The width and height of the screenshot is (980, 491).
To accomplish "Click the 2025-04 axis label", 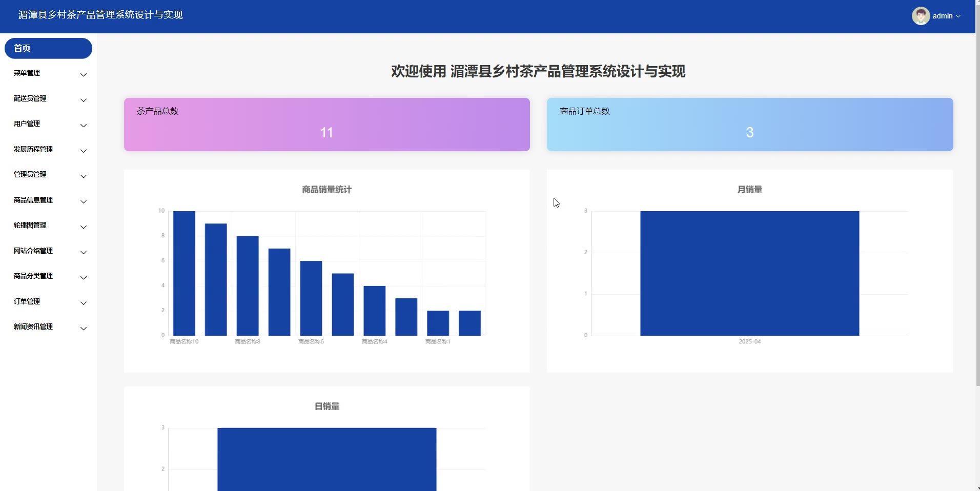I will tap(749, 341).
